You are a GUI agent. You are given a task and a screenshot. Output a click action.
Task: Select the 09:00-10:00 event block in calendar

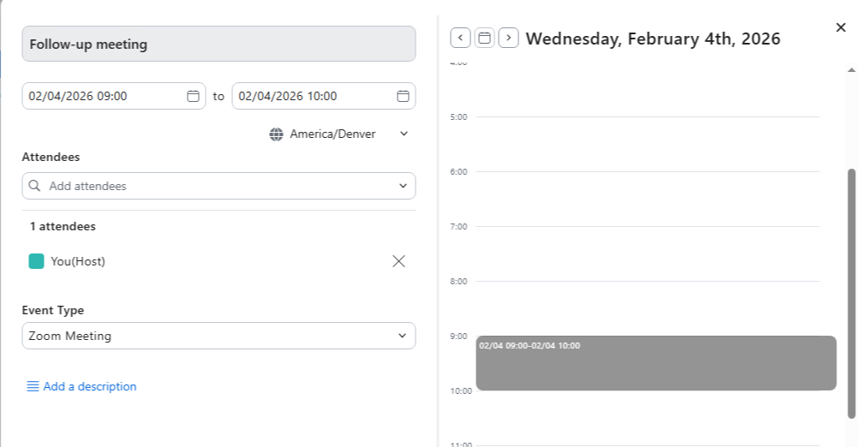coord(655,363)
